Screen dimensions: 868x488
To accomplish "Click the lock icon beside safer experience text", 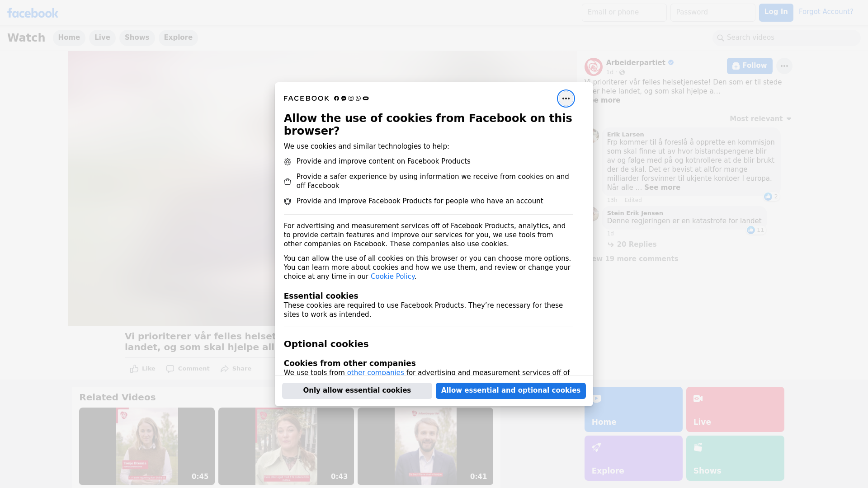I will (x=288, y=182).
